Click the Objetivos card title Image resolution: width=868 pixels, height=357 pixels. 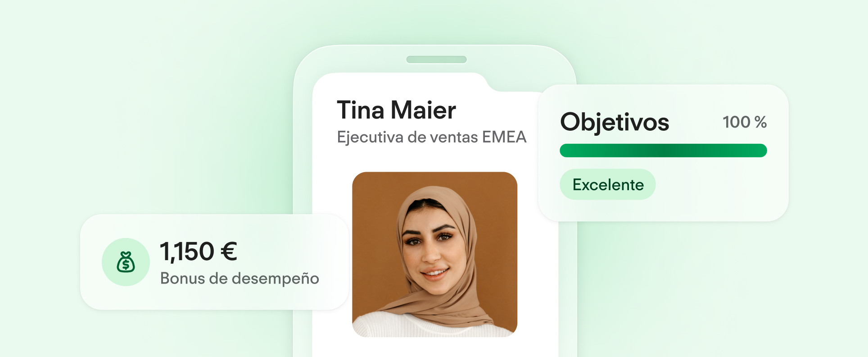615,122
